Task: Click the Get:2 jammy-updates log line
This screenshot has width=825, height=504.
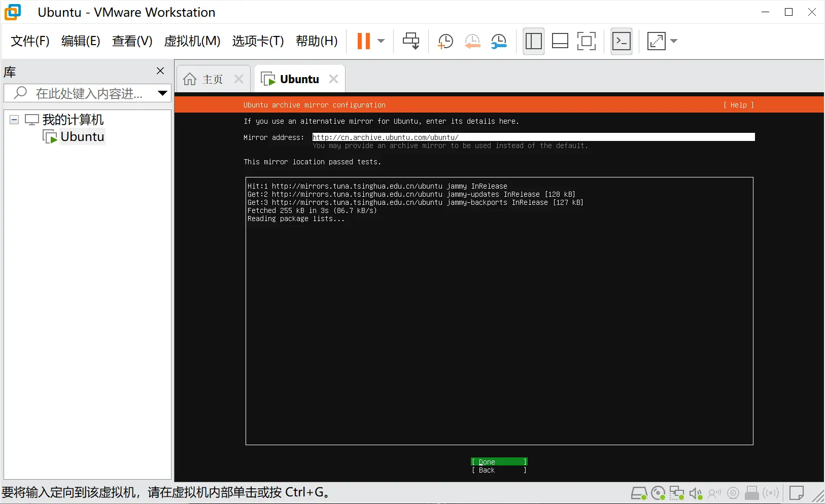Action: click(x=411, y=194)
